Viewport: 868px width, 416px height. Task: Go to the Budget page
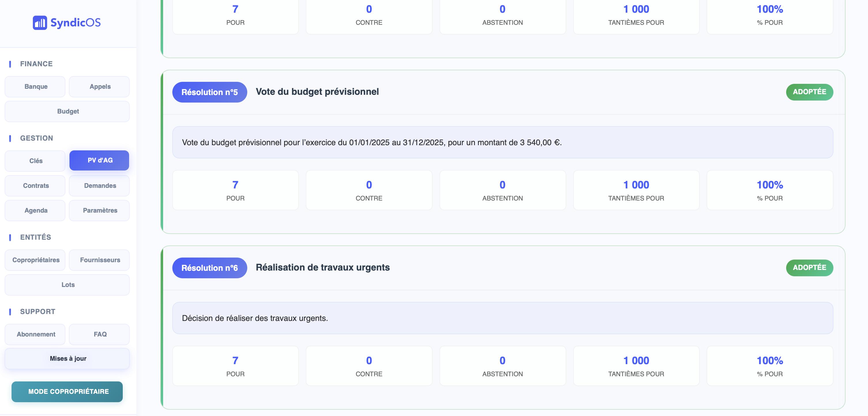(67, 111)
